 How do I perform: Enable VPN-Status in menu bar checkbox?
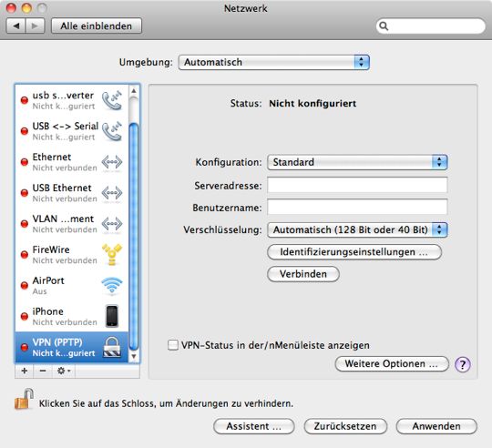173,345
